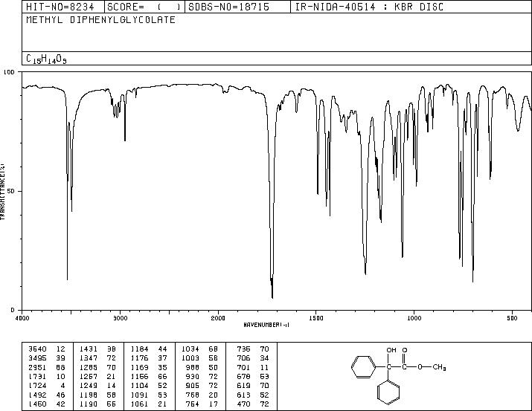The image size is (532, 411).
Task: Click the C15H14O3 molecular formula
Action: [x=46, y=59]
